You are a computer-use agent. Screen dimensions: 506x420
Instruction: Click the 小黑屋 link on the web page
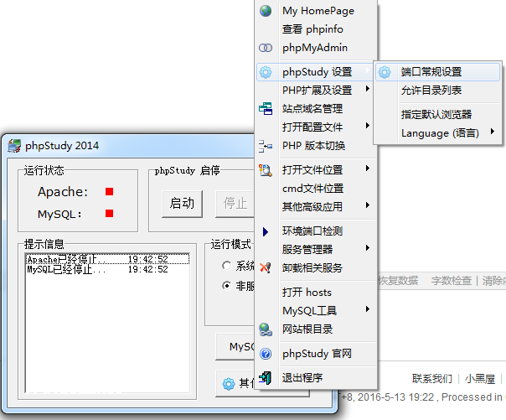click(x=480, y=379)
